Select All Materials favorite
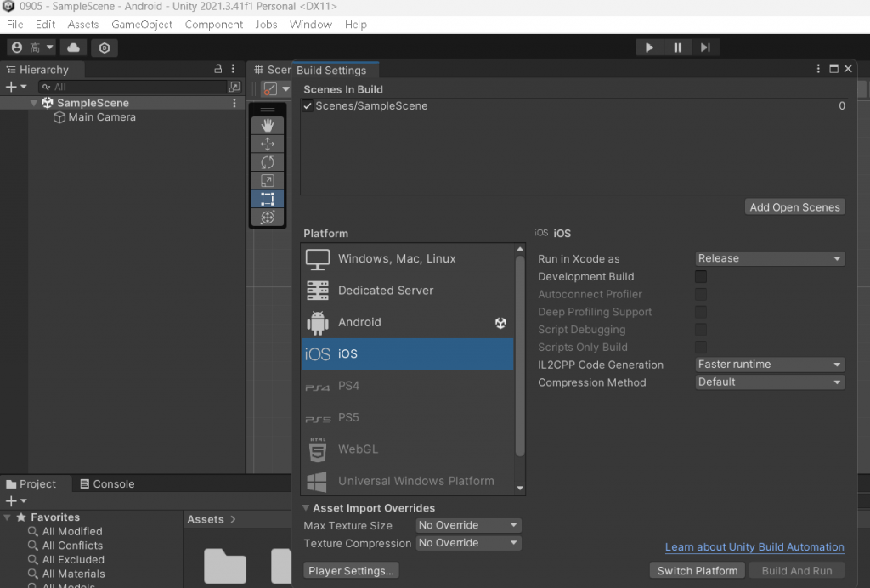The width and height of the screenshot is (870, 588). (x=73, y=574)
